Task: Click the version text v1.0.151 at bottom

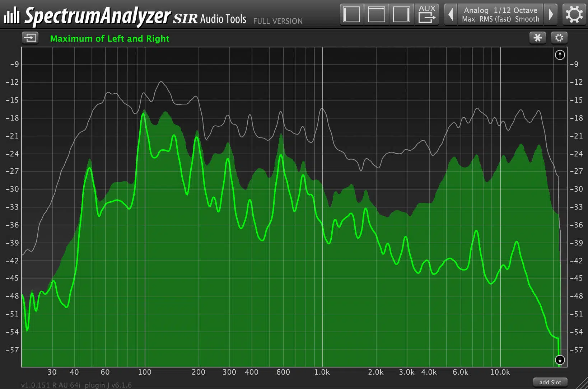Action: pos(76,385)
